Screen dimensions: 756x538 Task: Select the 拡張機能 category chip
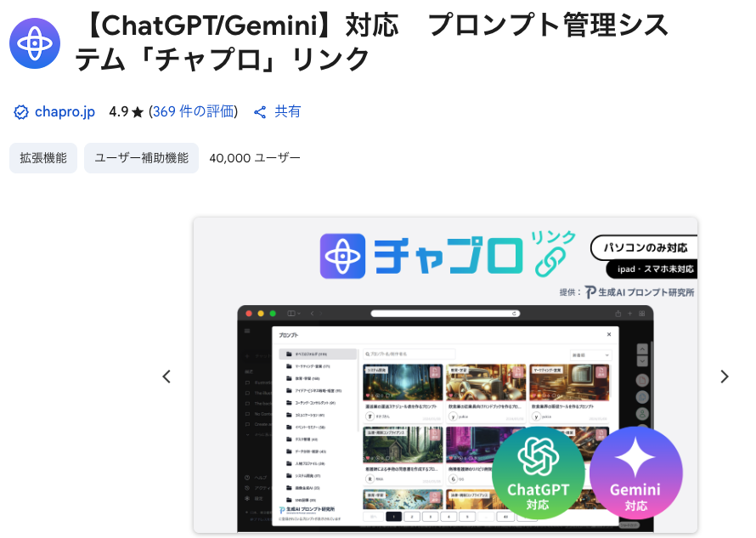(43, 158)
